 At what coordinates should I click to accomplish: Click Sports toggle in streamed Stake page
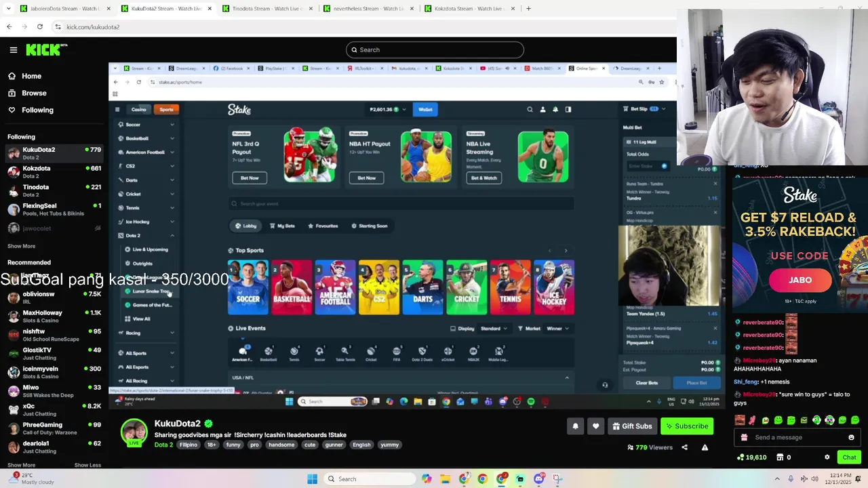[x=166, y=109]
